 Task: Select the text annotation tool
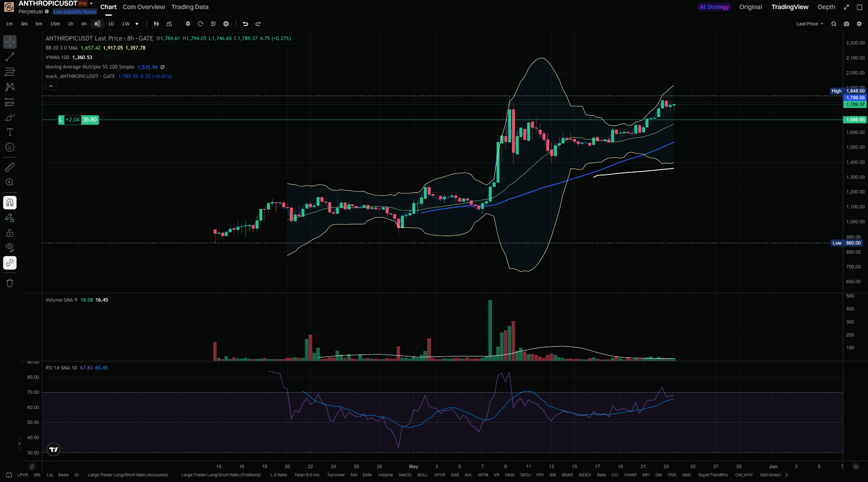point(10,132)
